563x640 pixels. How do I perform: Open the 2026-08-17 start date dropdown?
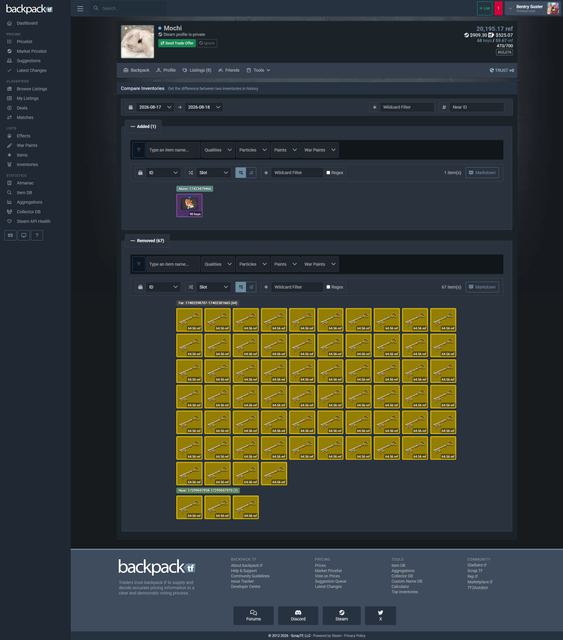click(155, 107)
